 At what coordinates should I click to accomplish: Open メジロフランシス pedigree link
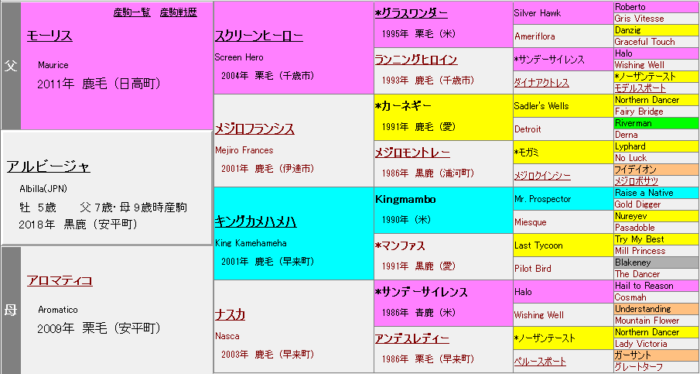[x=254, y=129]
